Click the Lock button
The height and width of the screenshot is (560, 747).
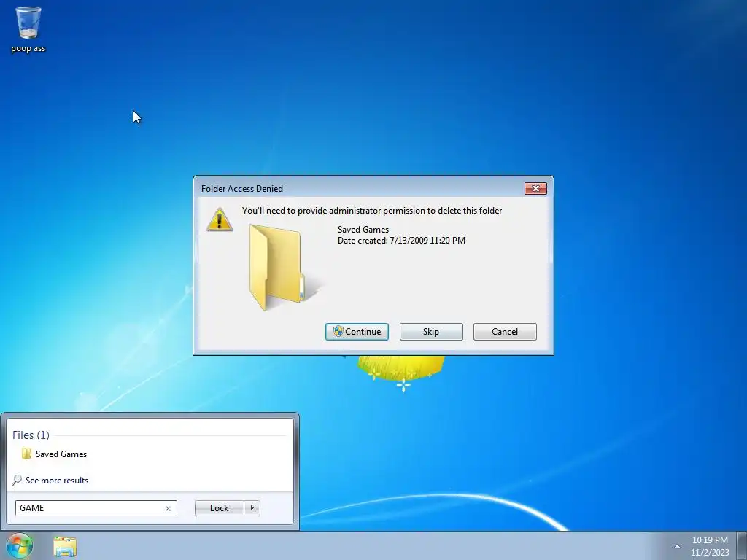click(x=219, y=508)
